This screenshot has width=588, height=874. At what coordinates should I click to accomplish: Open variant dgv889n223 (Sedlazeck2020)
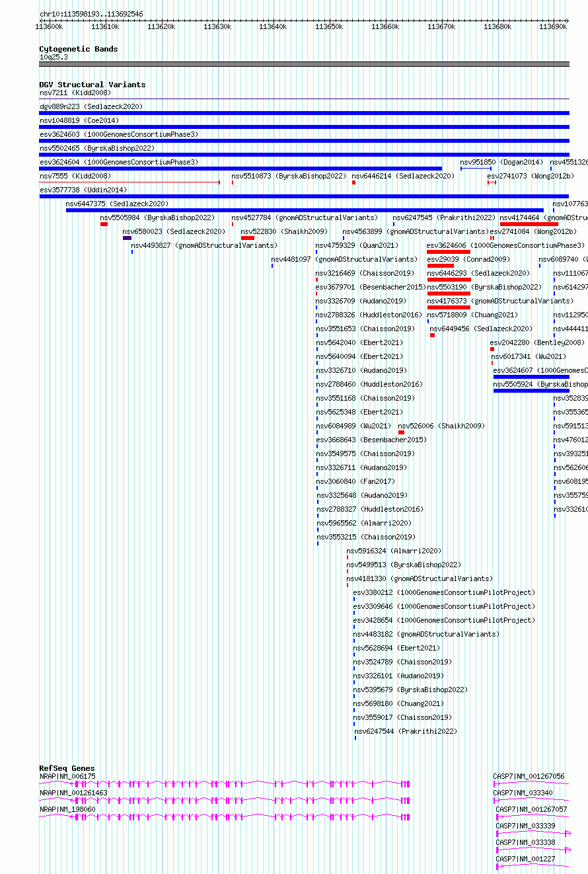tap(91, 106)
